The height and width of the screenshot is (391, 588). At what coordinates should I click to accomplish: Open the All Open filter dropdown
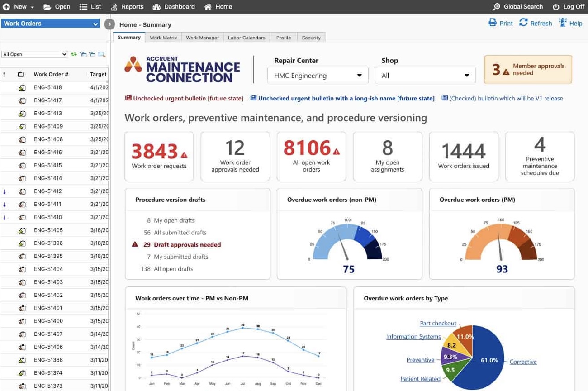pyautogui.click(x=34, y=54)
